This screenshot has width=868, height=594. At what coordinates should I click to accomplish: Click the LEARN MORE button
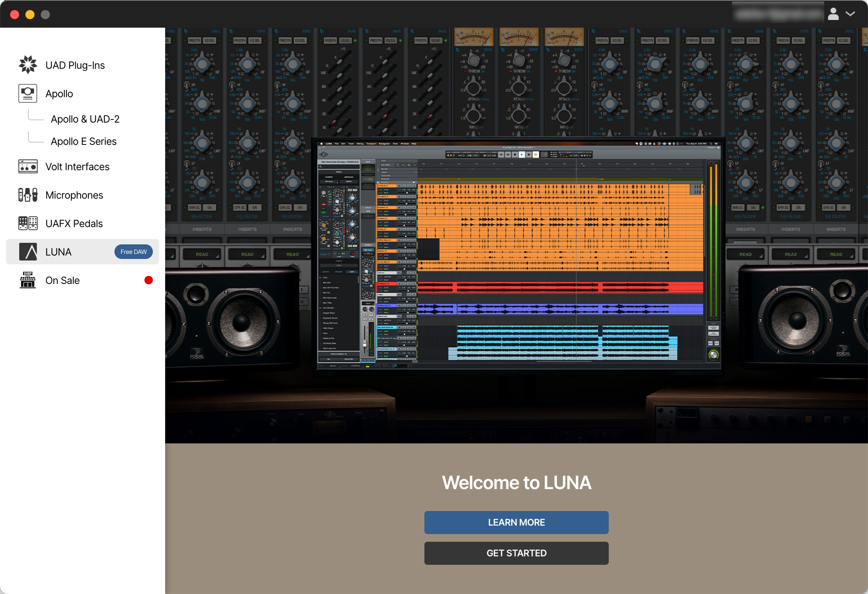516,523
